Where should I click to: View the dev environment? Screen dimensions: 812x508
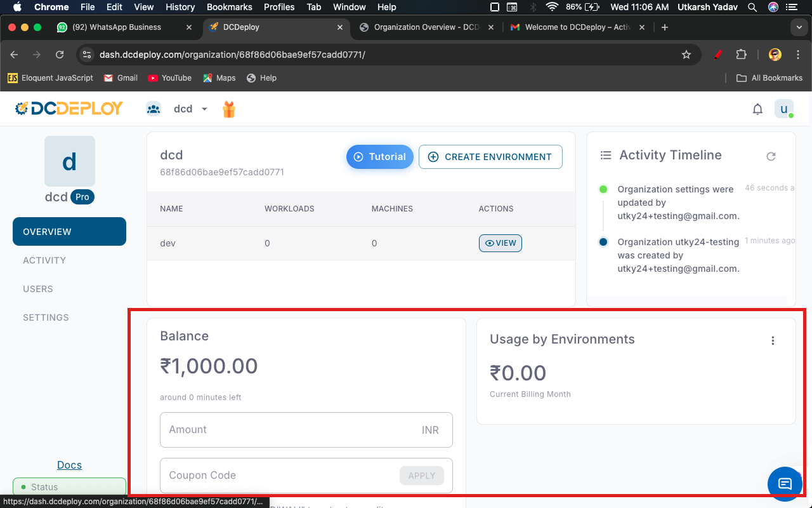(x=500, y=243)
